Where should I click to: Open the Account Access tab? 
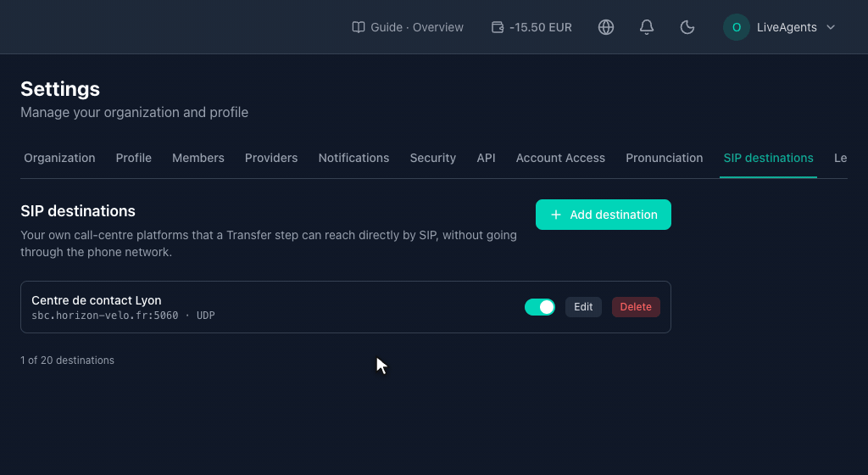coord(560,159)
